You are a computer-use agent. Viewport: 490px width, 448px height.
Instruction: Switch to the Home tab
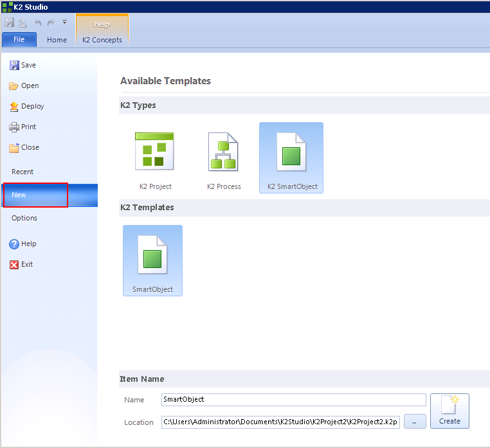pos(57,40)
